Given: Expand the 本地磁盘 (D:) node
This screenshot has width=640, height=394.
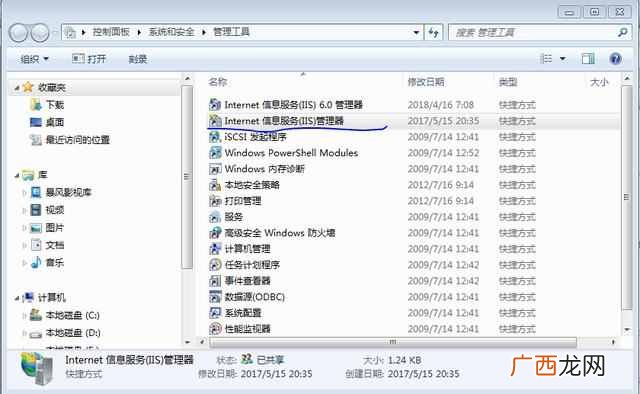Looking at the screenshot, I should tap(24, 333).
